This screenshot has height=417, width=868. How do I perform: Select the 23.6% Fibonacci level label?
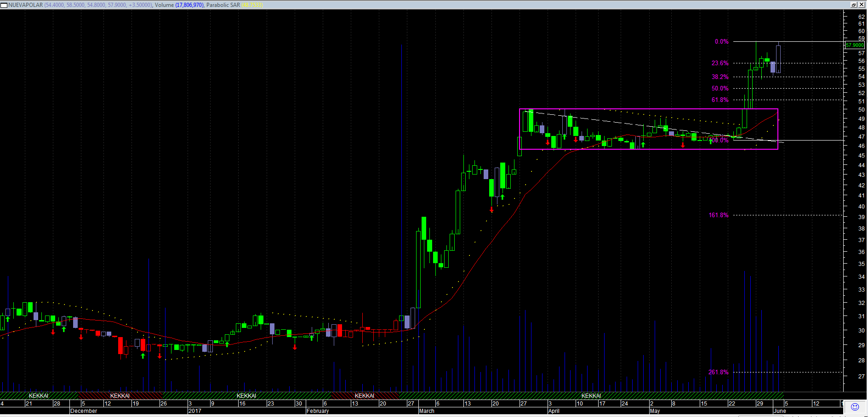720,63
